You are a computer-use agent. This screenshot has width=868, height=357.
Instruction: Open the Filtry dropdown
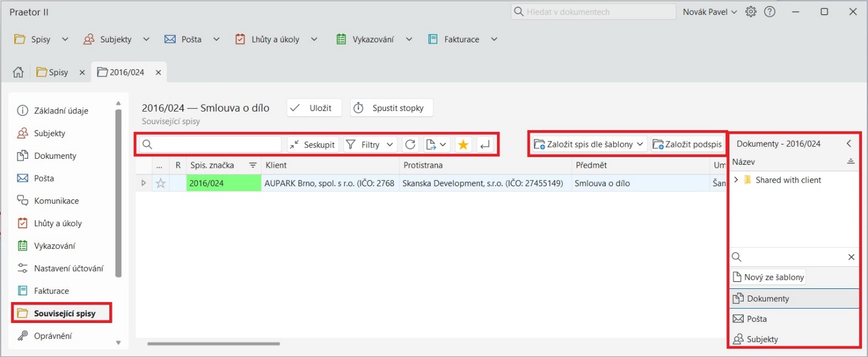[x=370, y=144]
